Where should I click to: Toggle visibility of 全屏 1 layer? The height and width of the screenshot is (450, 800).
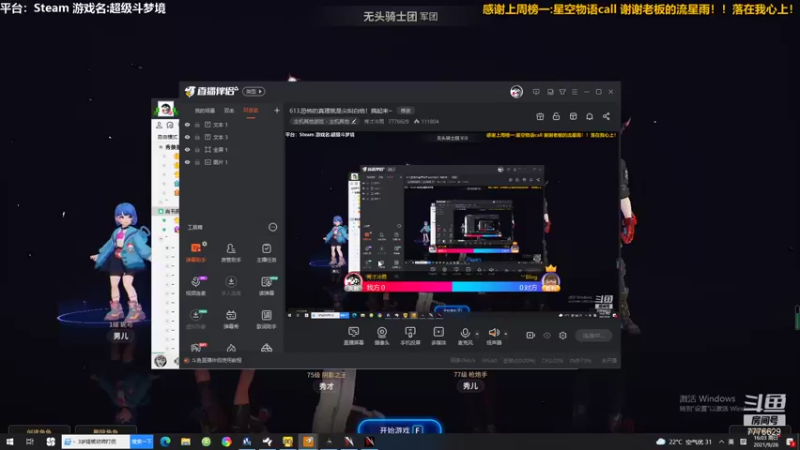(x=187, y=149)
